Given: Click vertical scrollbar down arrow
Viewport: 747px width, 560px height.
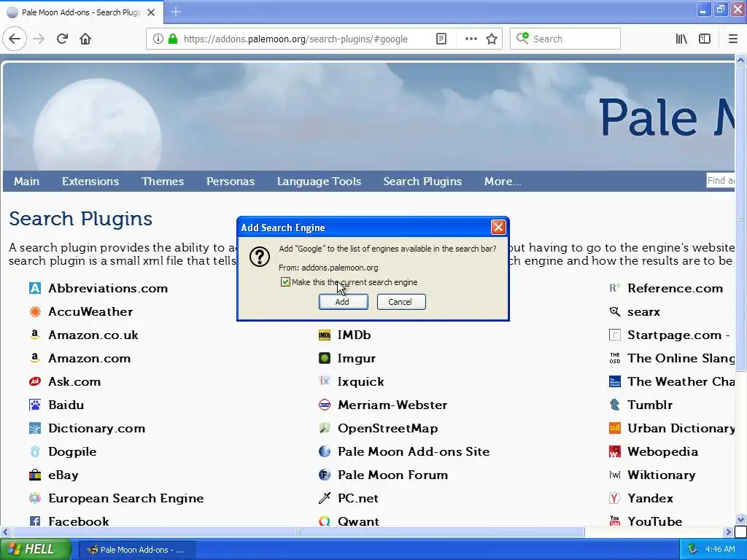Looking at the screenshot, I should tap(740, 519).
